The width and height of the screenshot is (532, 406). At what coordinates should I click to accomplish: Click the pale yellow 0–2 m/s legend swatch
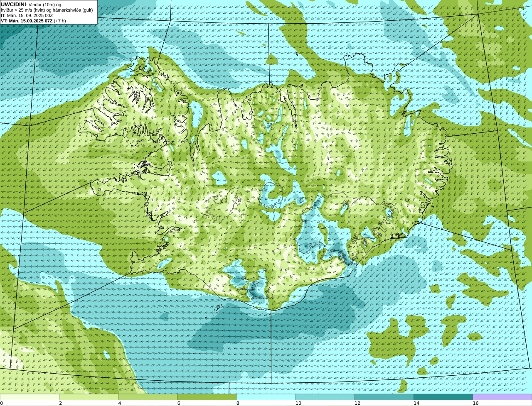click(x=30, y=397)
